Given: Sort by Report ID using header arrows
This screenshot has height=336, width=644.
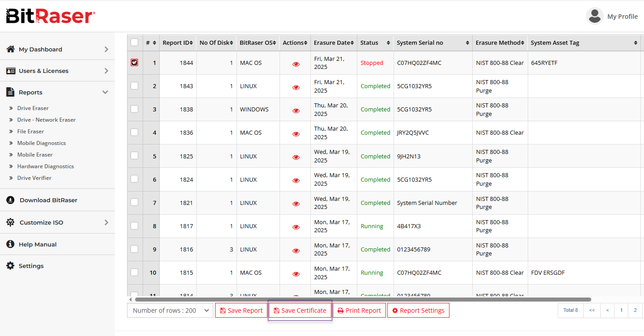Looking at the screenshot, I should tap(191, 43).
